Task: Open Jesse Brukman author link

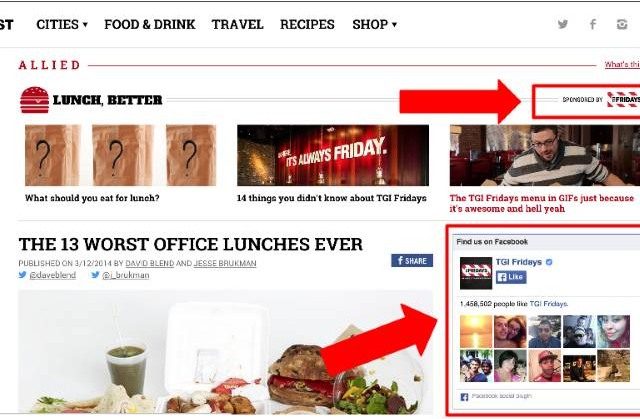Action: [225, 264]
